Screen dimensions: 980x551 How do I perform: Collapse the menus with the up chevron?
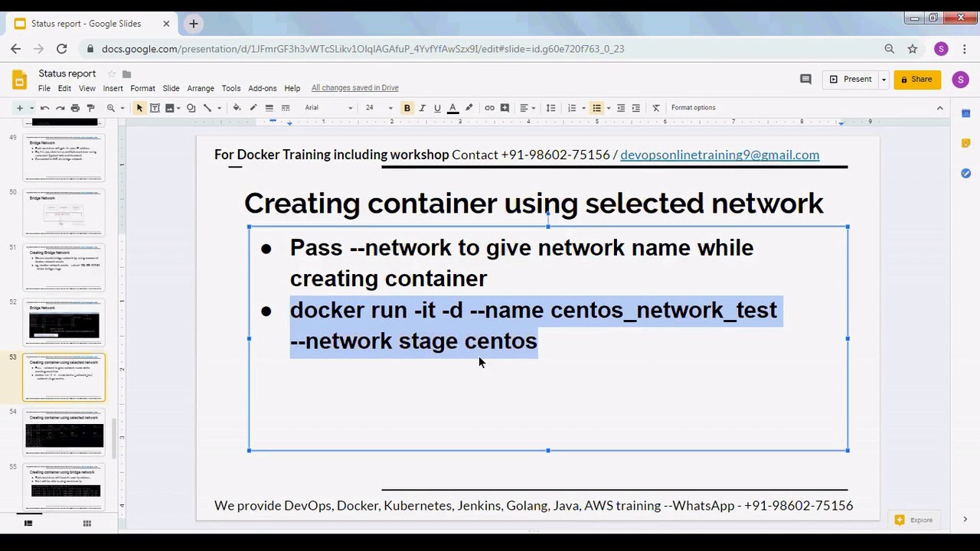[x=940, y=108]
